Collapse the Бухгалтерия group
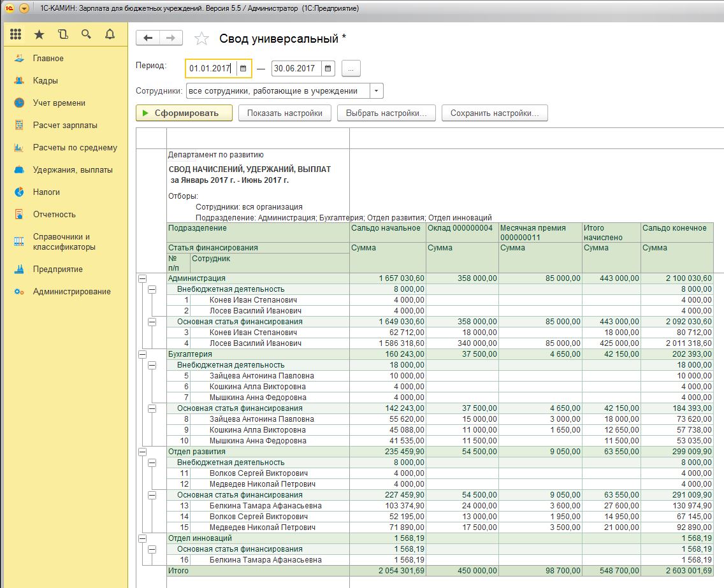The height and width of the screenshot is (588, 724). [x=142, y=354]
